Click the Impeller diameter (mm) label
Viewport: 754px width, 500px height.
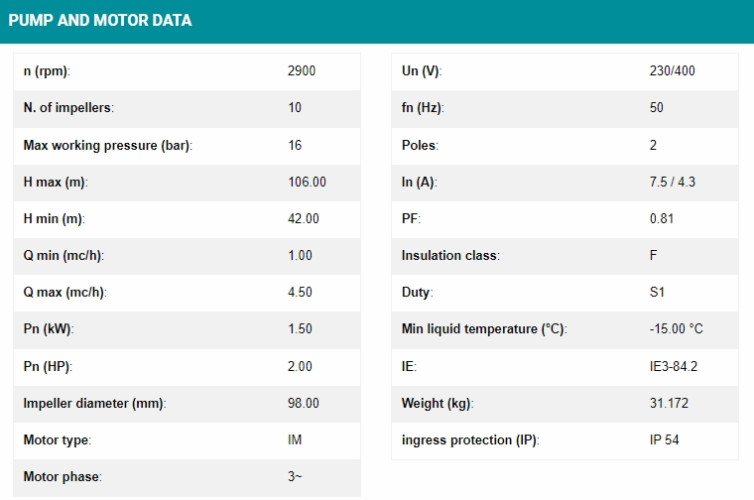tap(94, 403)
